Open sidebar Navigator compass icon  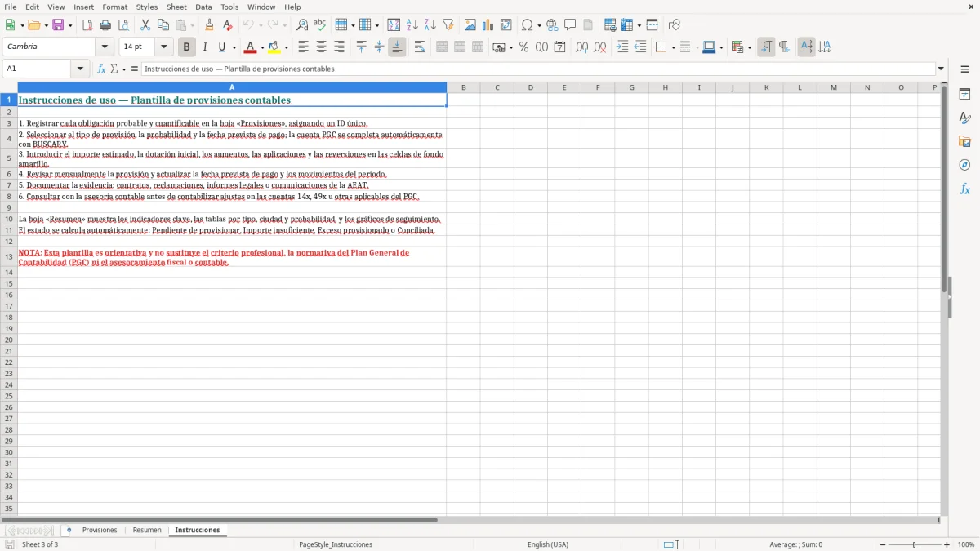click(x=964, y=165)
